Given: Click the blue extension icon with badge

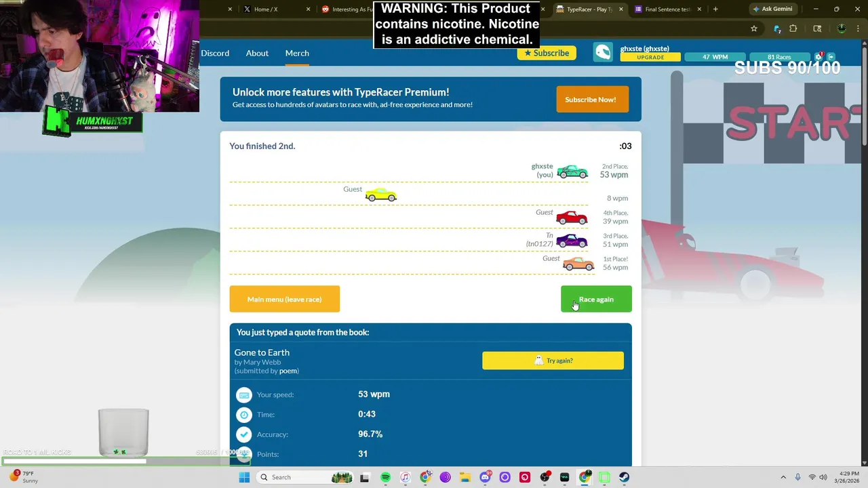Looking at the screenshot, I should pos(777,28).
